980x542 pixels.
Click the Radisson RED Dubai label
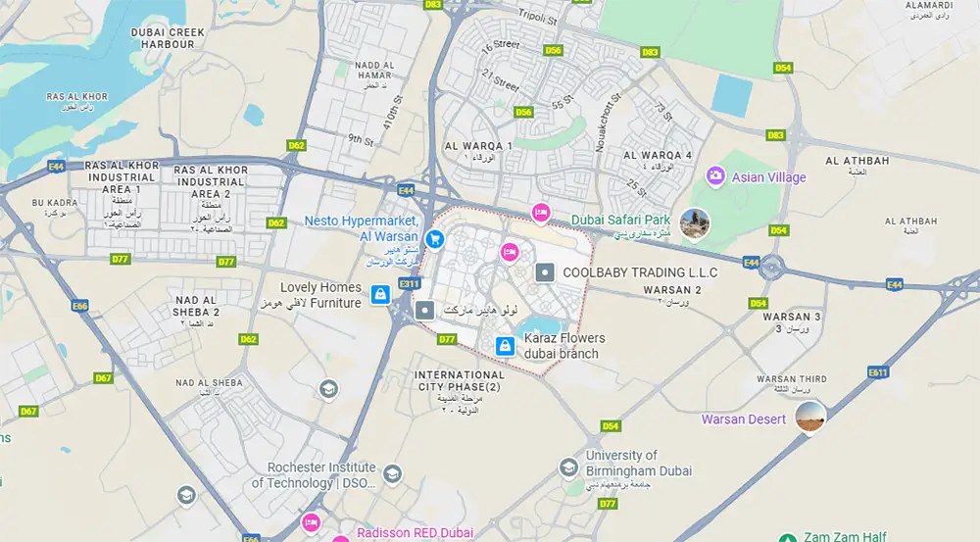[x=415, y=533]
